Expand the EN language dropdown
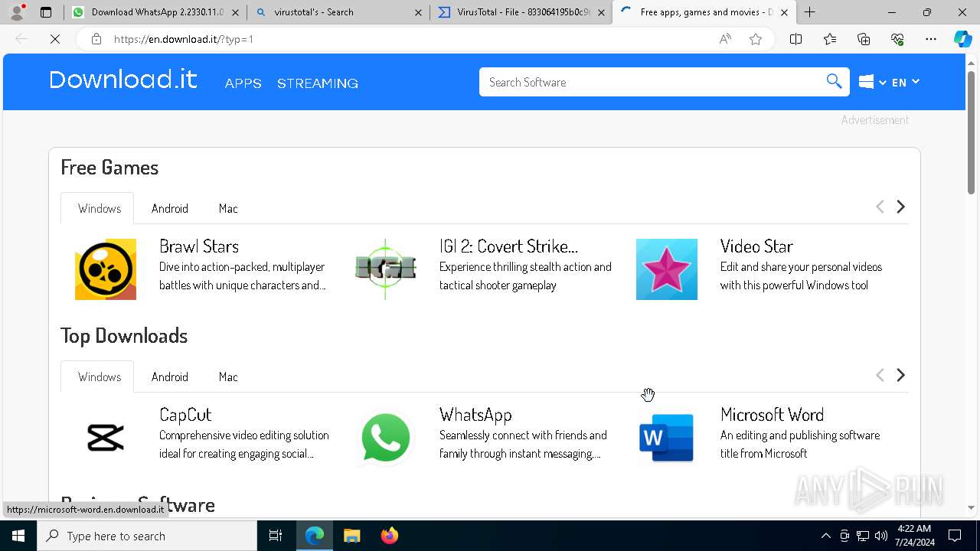The width and height of the screenshot is (980, 551). point(905,82)
